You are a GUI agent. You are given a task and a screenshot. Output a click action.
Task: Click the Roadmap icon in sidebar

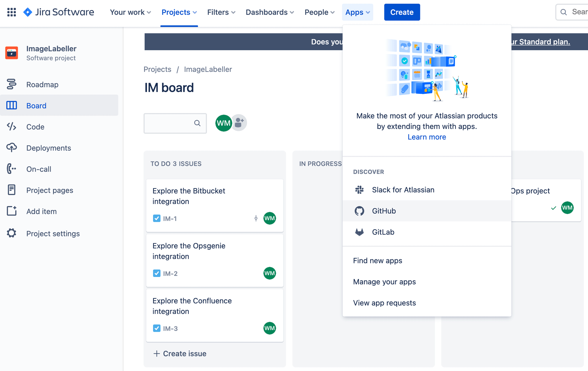click(12, 84)
